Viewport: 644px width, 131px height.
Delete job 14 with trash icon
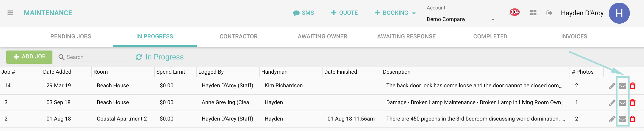coord(632,86)
